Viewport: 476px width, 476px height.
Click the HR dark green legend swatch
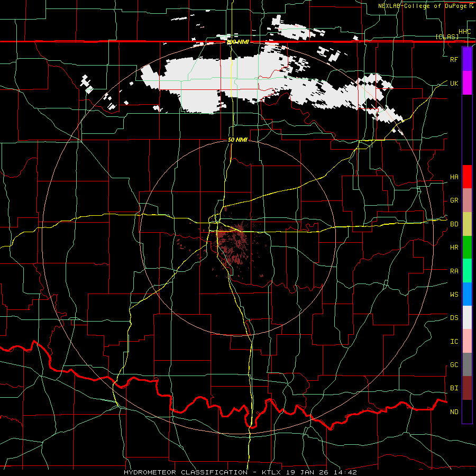(x=467, y=247)
